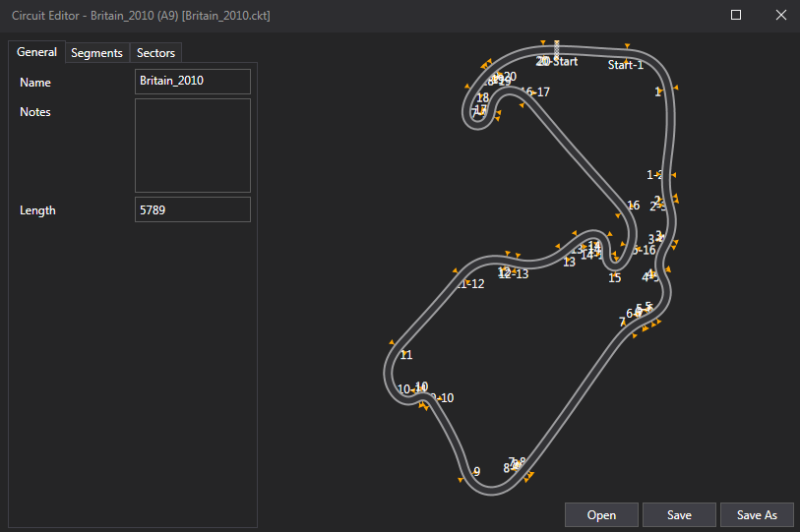Select the turn 15 marker
800x532 pixels.
pos(615,278)
